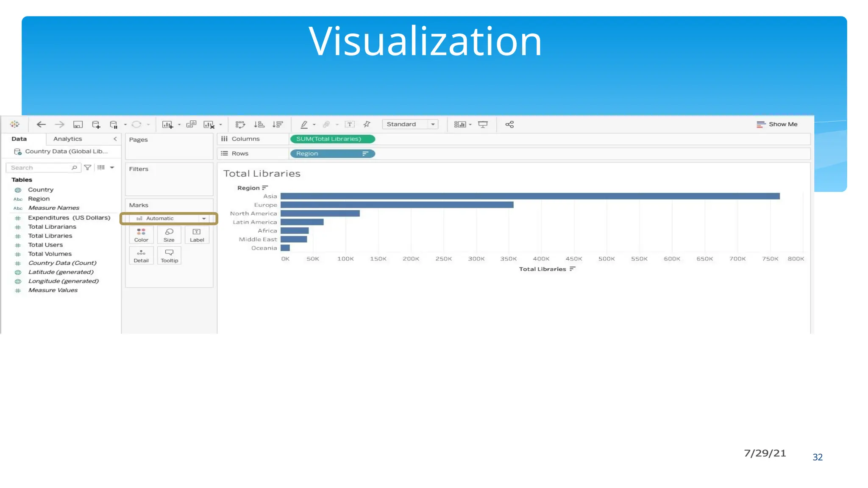Click the North America row label
868x488 pixels.
pyautogui.click(x=253, y=213)
